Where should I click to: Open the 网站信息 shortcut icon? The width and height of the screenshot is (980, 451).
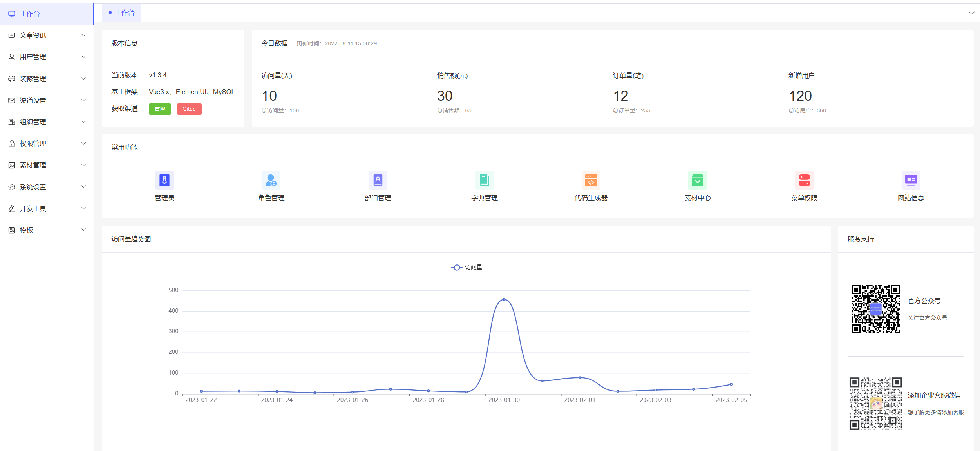[x=911, y=180]
